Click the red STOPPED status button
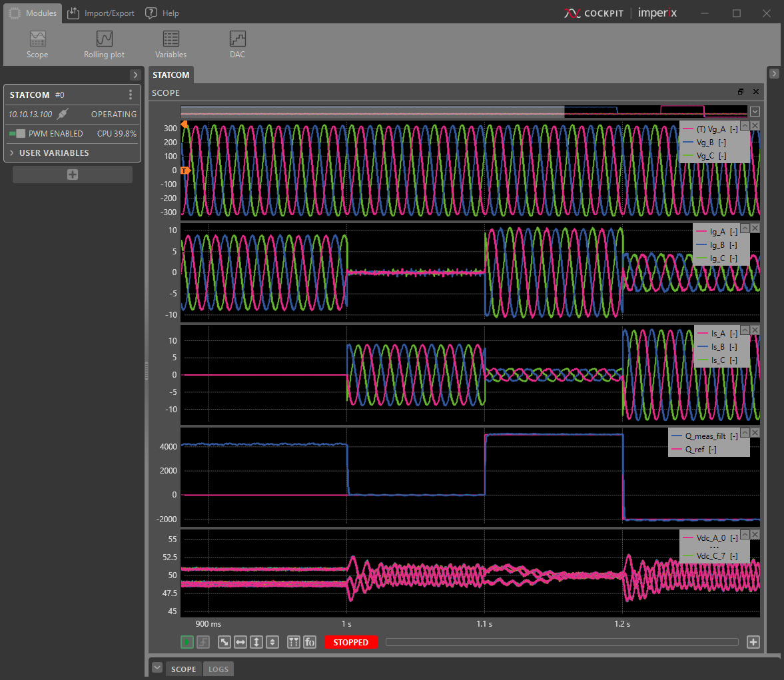This screenshot has height=680, width=784. (351, 642)
